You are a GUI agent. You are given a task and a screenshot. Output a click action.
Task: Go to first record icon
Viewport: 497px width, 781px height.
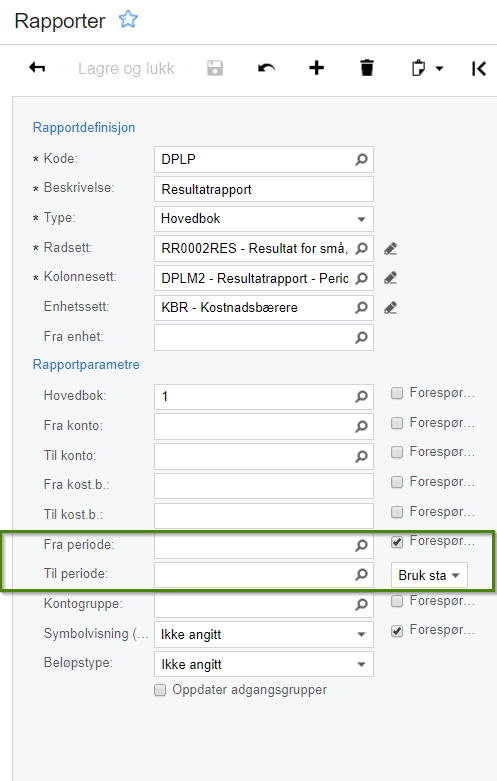click(x=479, y=68)
